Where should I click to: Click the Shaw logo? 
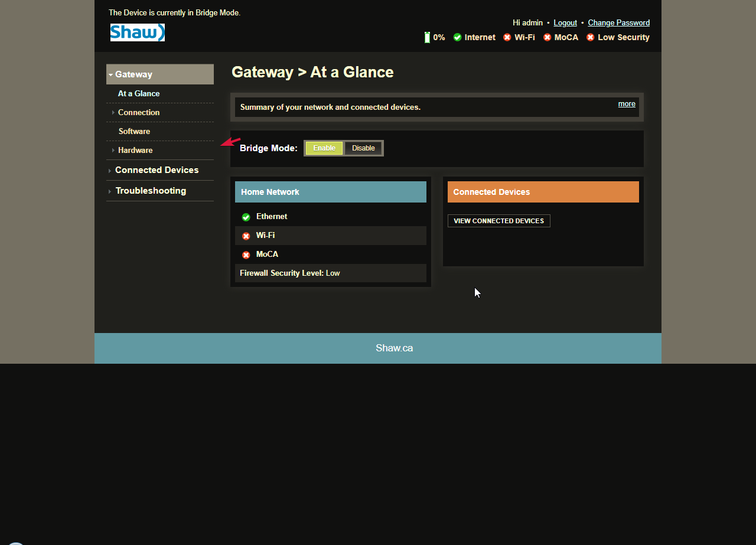point(137,32)
